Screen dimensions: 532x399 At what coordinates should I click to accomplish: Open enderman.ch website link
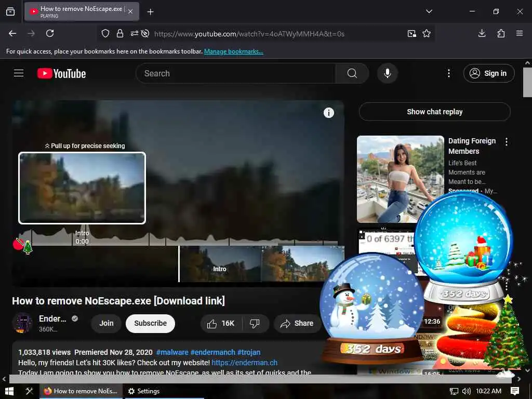pos(244,362)
